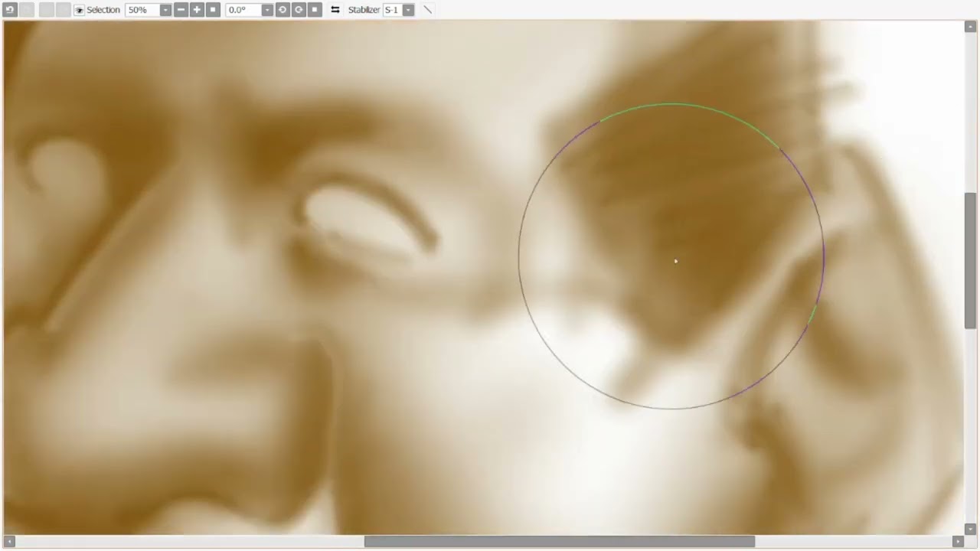Screen dimensions: 980x551
Task: Click the undo arrow icon
Action: click(10, 10)
